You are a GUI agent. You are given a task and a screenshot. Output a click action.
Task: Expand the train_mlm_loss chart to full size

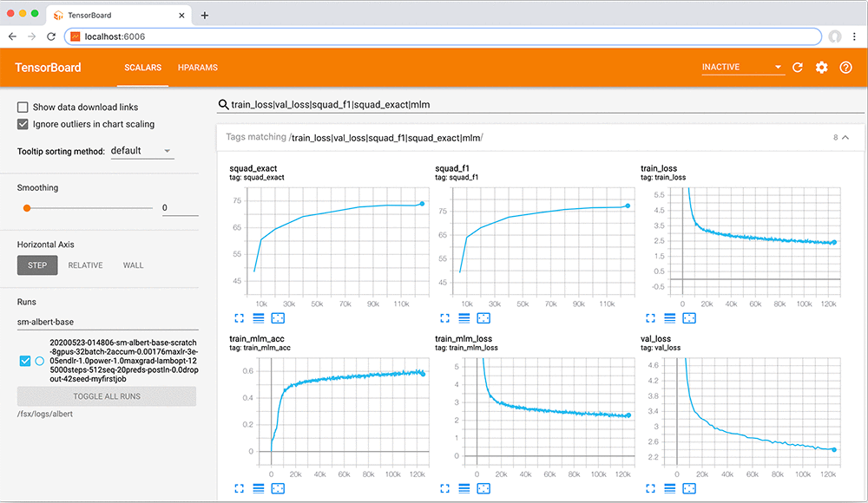tap(444, 488)
